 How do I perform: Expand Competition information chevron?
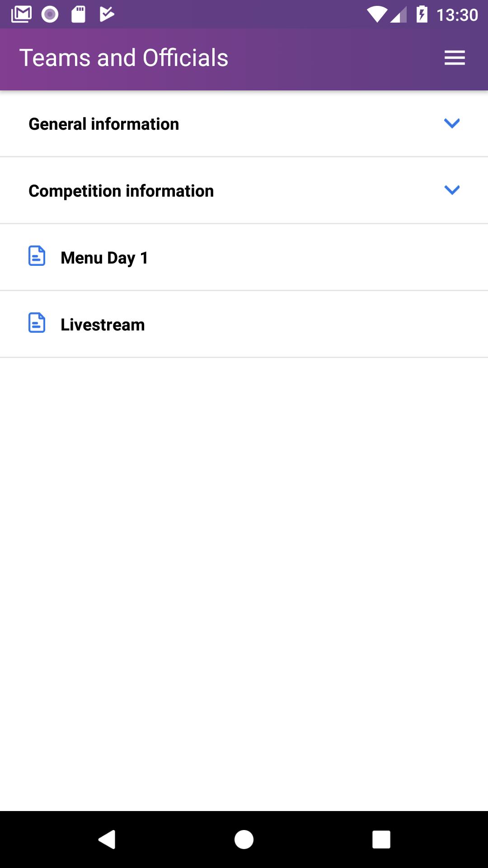coord(452,190)
